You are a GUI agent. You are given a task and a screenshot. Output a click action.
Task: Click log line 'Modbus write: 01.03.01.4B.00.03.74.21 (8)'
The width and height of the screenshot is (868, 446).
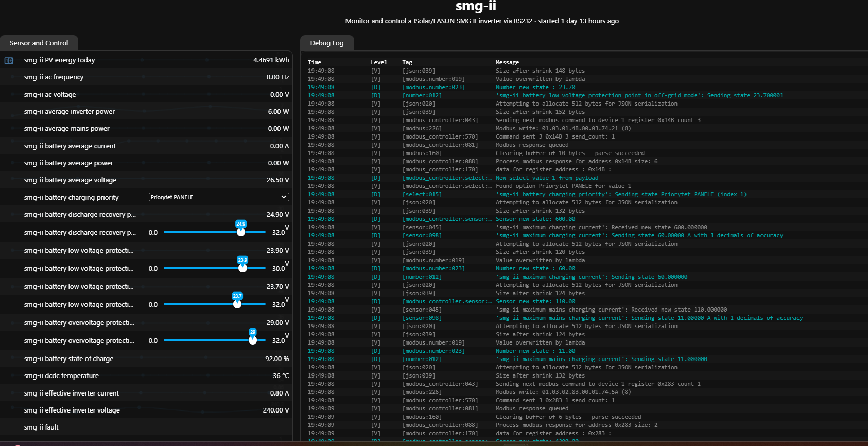click(x=563, y=129)
